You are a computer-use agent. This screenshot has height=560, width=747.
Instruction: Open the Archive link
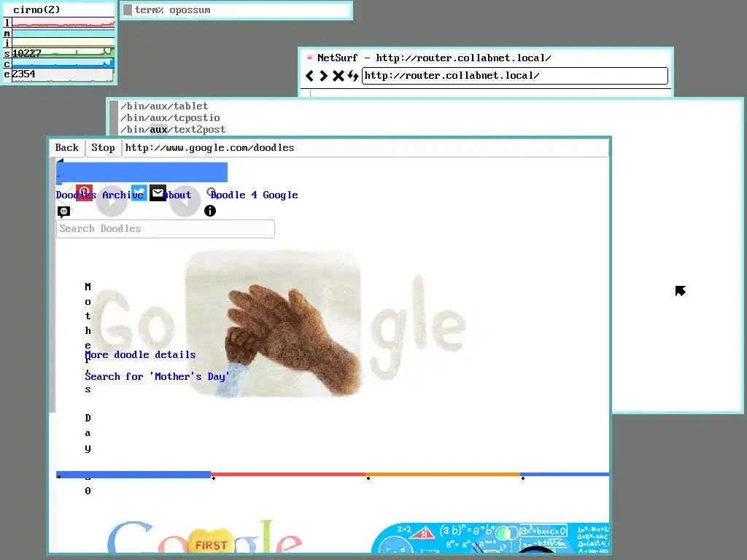tap(123, 195)
